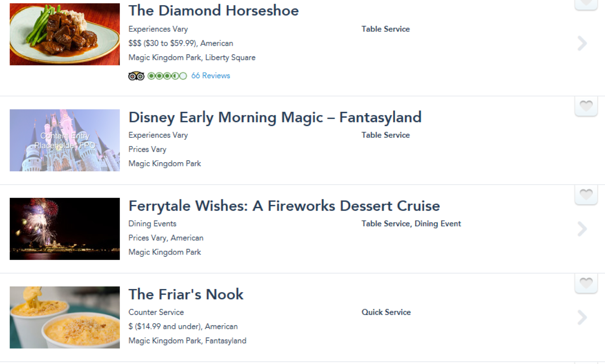Image resolution: width=605 pixels, height=364 pixels.
Task: Click the chevron next to The Friar's Nook
Action: click(582, 317)
